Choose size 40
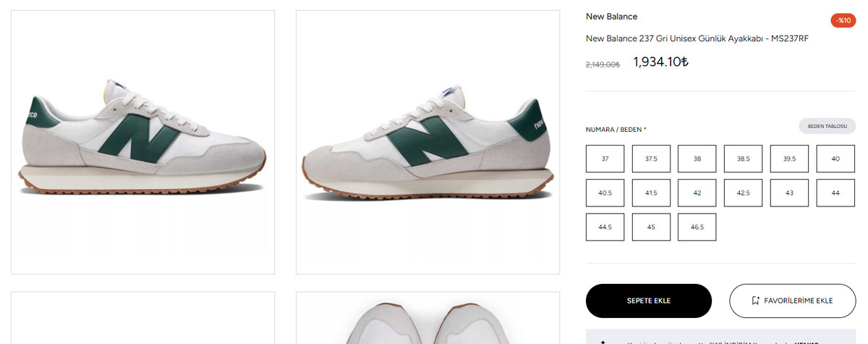This screenshot has width=868, height=344. (x=835, y=159)
